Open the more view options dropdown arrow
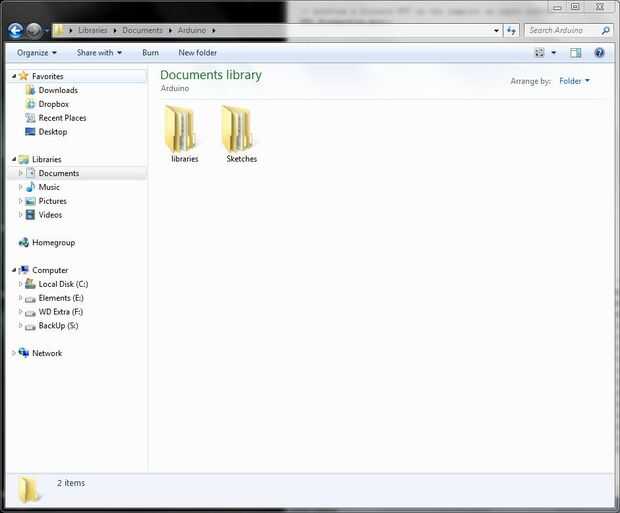This screenshot has width=620, height=513. [554, 53]
